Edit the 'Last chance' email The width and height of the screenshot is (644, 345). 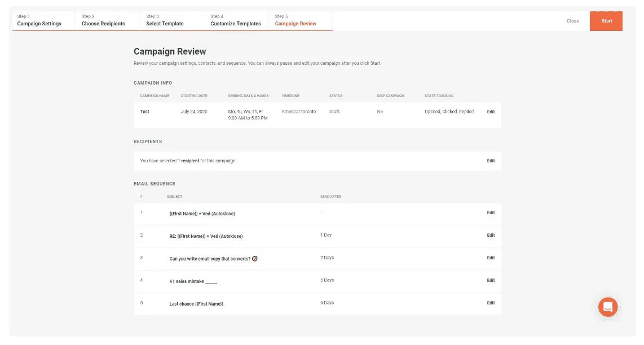tap(490, 303)
